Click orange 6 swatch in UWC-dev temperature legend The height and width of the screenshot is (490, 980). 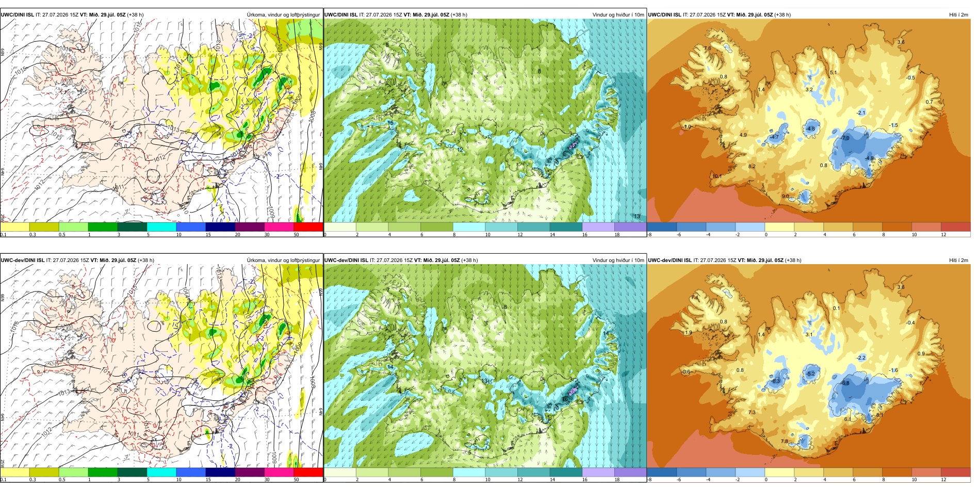[x=868, y=472]
